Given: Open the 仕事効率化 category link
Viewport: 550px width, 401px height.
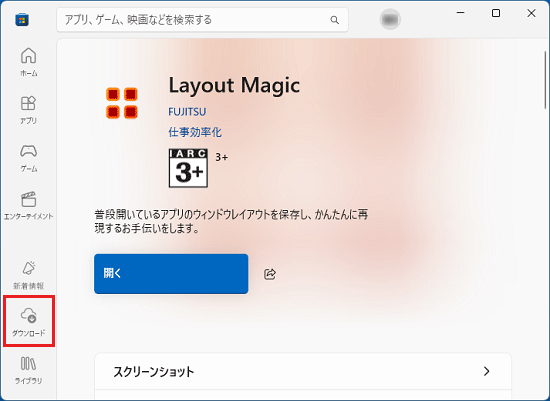Looking at the screenshot, I should [x=195, y=132].
